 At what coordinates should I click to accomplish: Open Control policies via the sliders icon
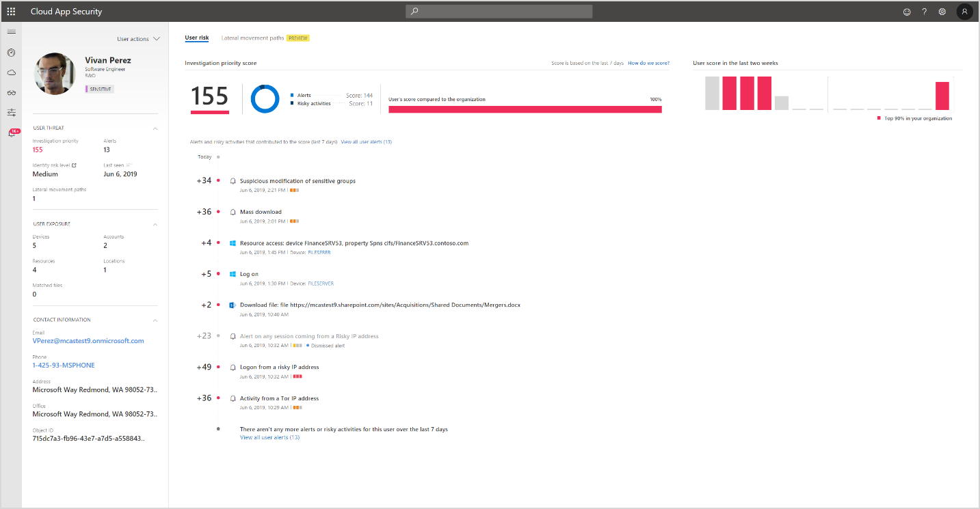[x=11, y=112]
